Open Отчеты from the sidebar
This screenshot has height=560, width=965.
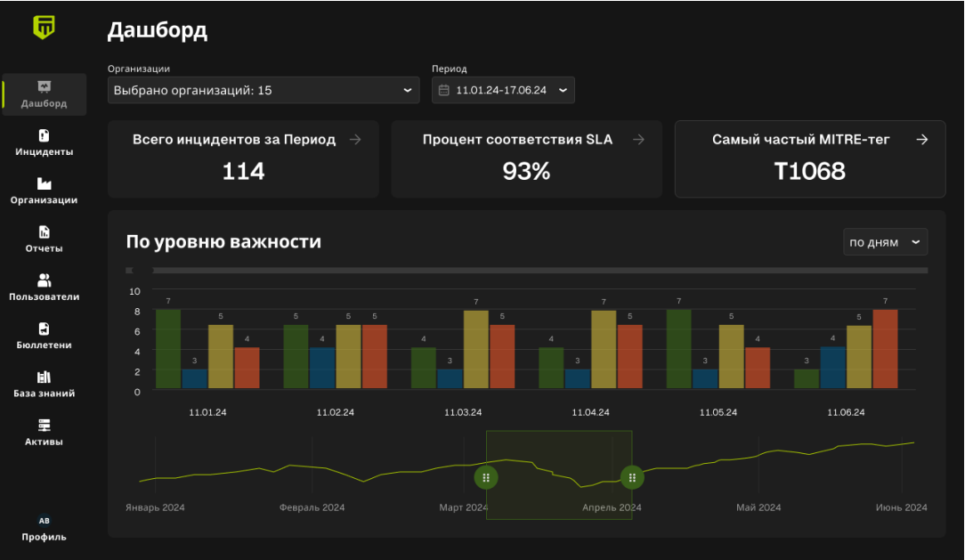pyautogui.click(x=43, y=238)
